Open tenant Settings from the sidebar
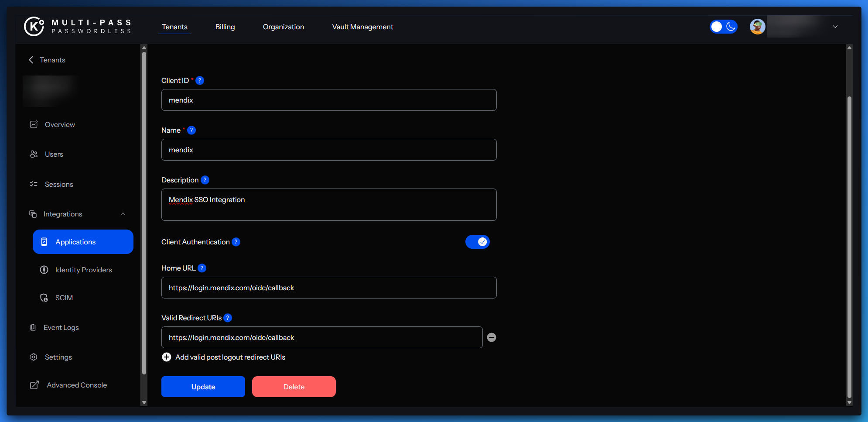Viewport: 868px width, 422px height. (58, 357)
